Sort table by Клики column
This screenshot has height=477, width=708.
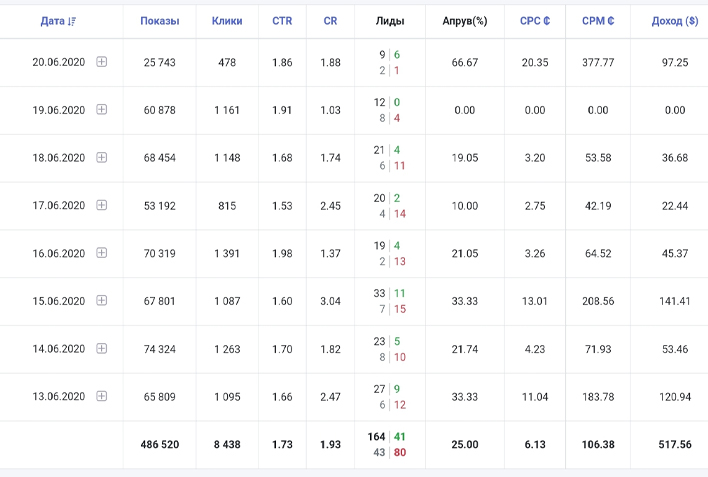tap(227, 21)
